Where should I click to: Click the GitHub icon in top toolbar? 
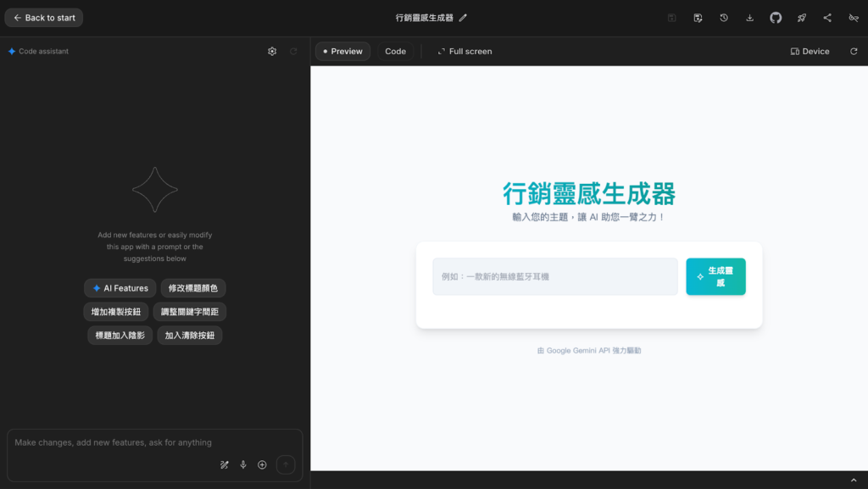click(x=776, y=18)
